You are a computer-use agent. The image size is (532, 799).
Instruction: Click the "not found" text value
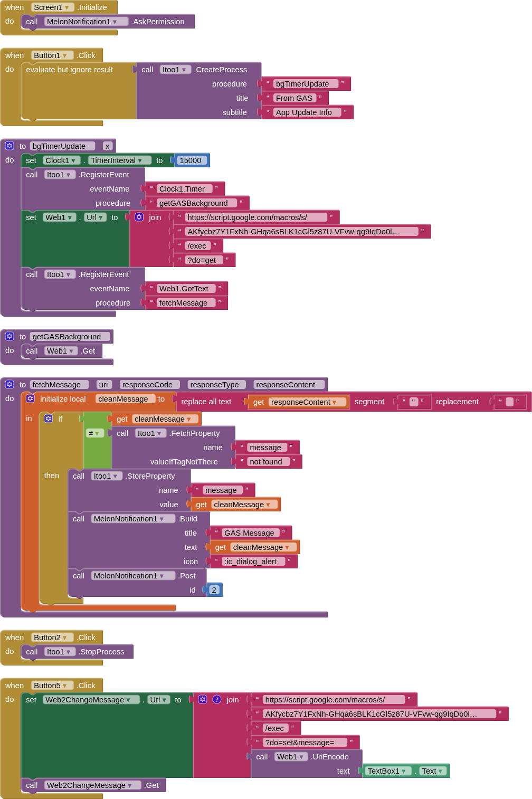point(266,462)
